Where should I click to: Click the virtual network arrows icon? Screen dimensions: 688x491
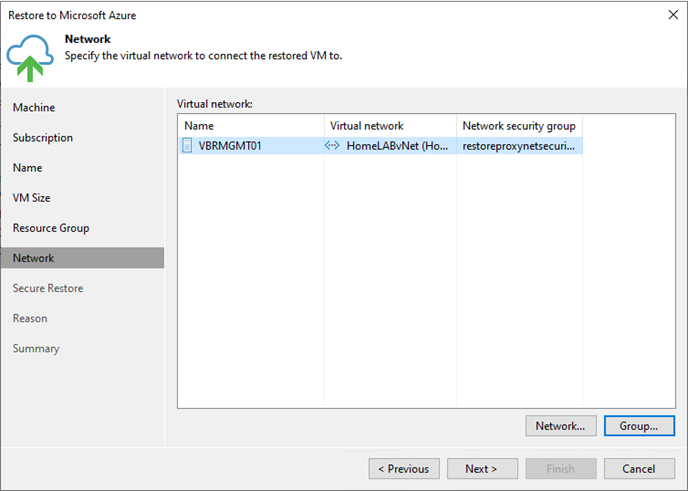pyautogui.click(x=332, y=145)
